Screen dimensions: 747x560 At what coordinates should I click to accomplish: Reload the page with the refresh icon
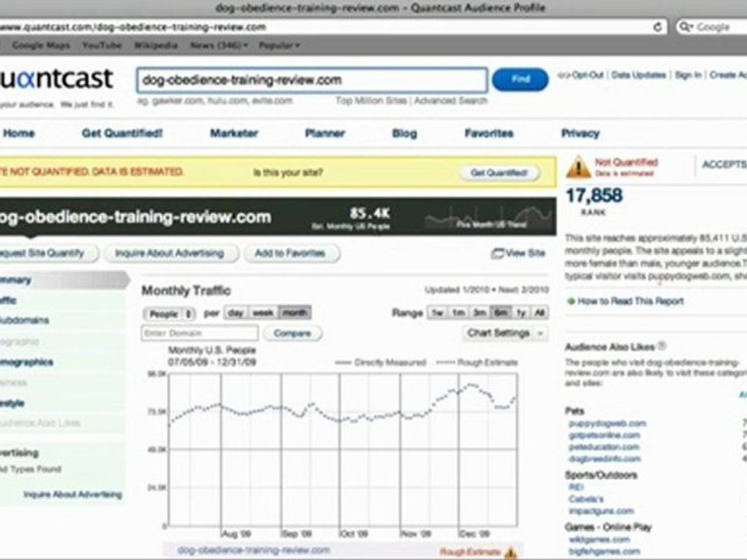click(658, 27)
